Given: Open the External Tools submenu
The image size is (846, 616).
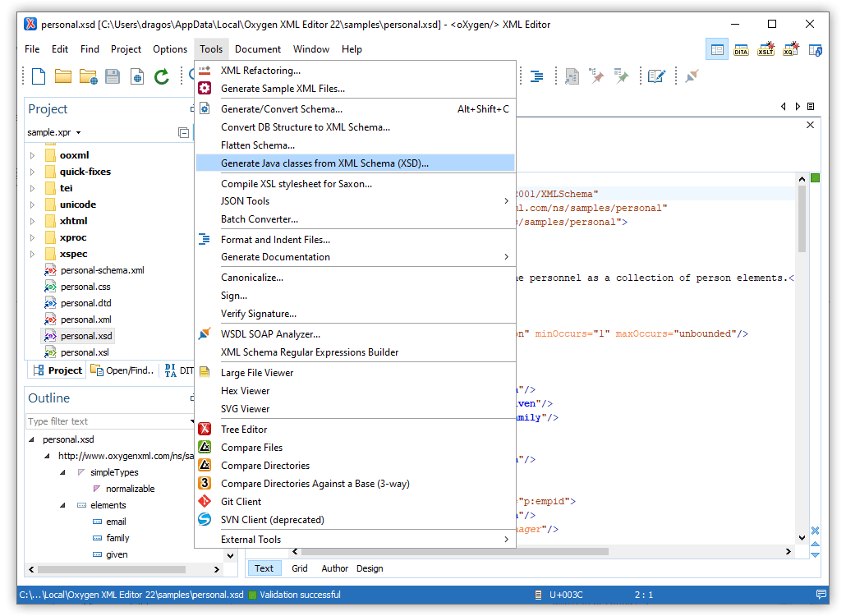Looking at the screenshot, I should 355,540.
